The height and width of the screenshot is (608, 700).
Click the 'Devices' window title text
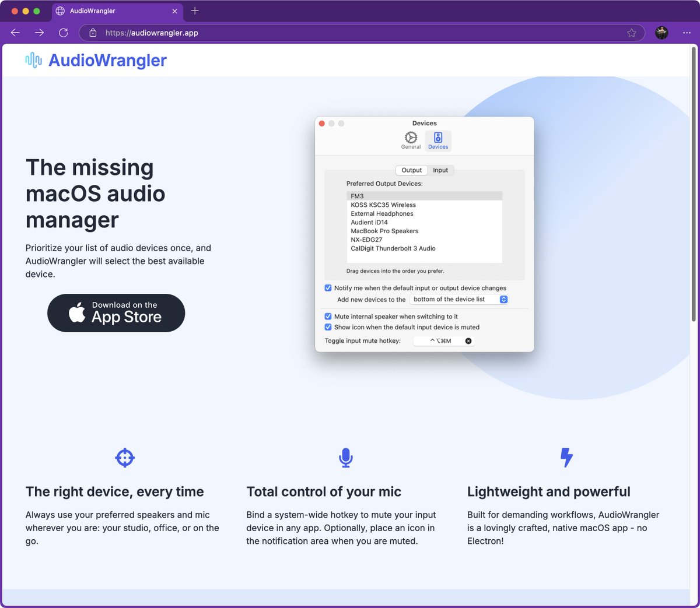point(425,124)
